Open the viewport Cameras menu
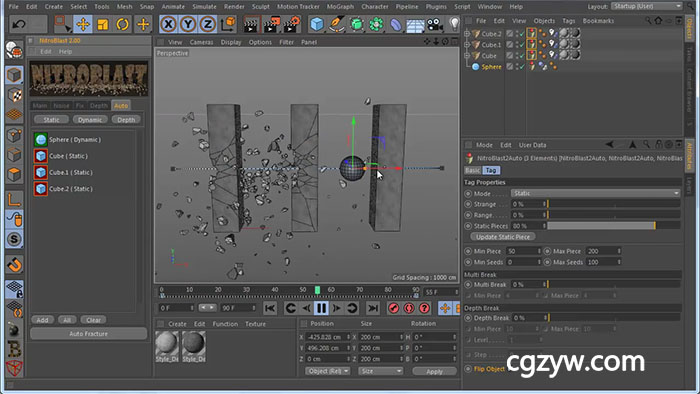700x394 pixels. coord(201,42)
